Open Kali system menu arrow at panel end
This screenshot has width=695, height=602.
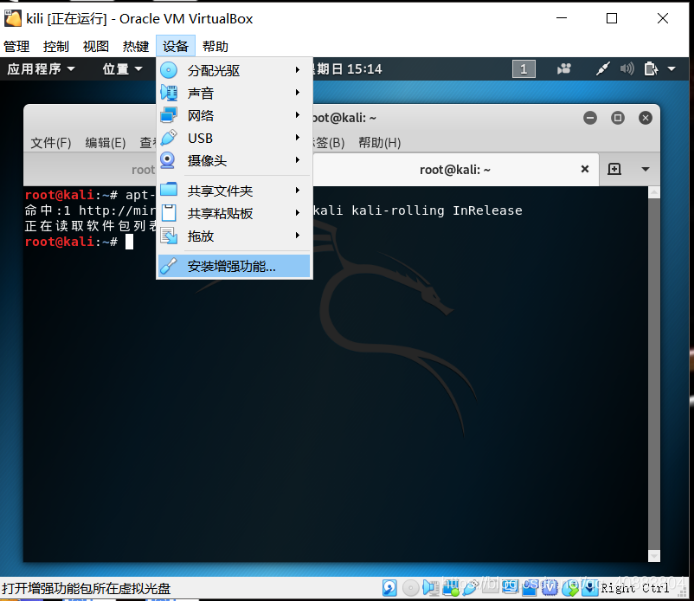click(672, 69)
